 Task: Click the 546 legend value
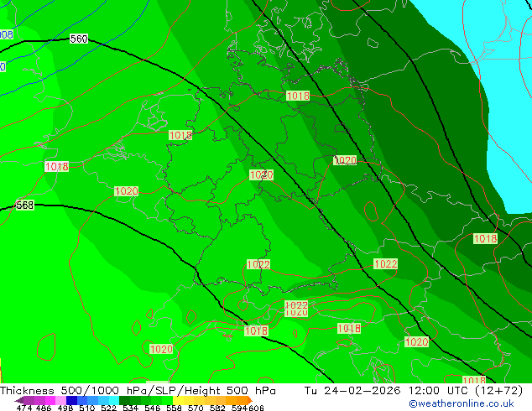coord(153,408)
